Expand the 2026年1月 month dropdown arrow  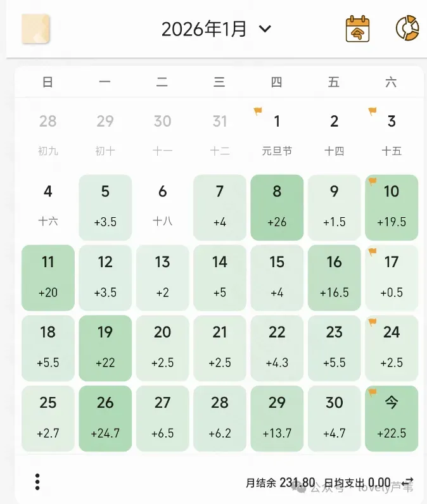click(x=265, y=29)
